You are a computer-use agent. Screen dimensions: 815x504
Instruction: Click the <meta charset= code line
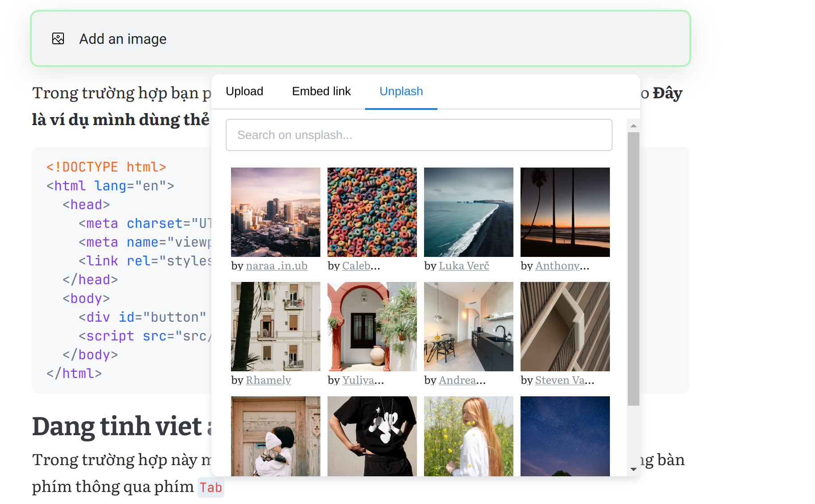click(145, 223)
